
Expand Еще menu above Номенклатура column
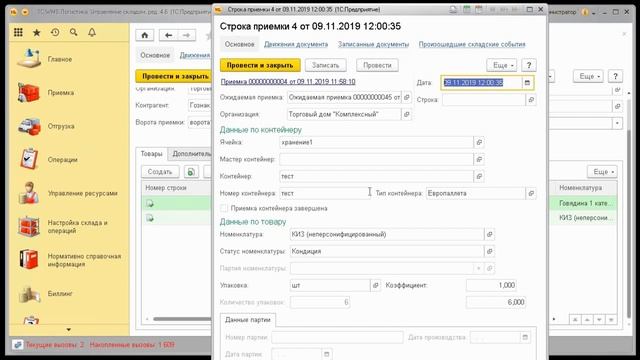603,172
